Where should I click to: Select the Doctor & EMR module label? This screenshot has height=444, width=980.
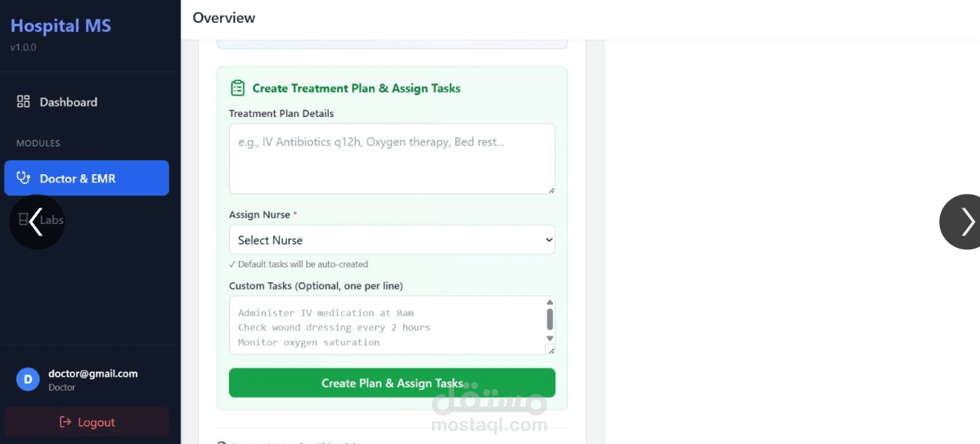78,178
